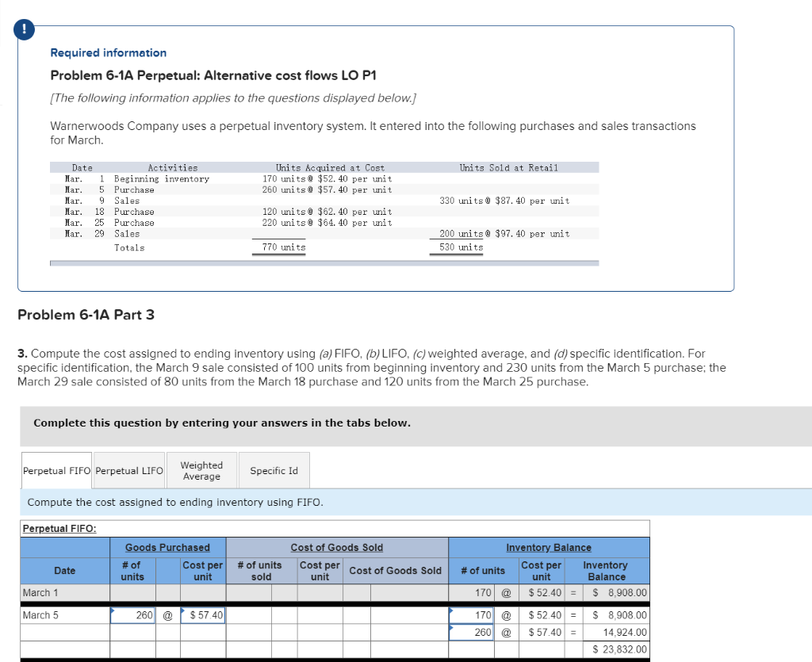
Task: Switch to the Perpetual LIFO tab
Action: [129, 469]
